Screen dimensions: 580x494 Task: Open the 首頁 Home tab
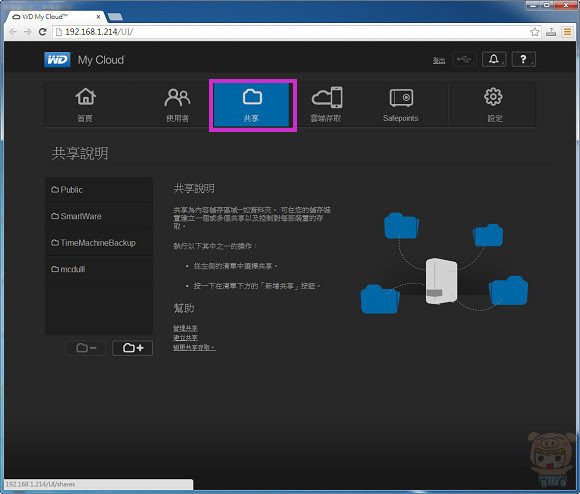tap(88, 105)
